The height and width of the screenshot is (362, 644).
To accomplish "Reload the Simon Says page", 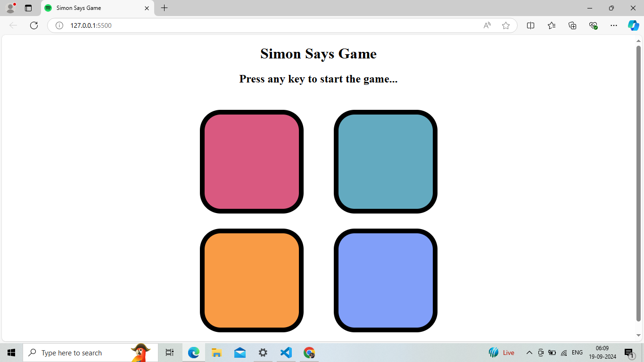I will click(33, 25).
